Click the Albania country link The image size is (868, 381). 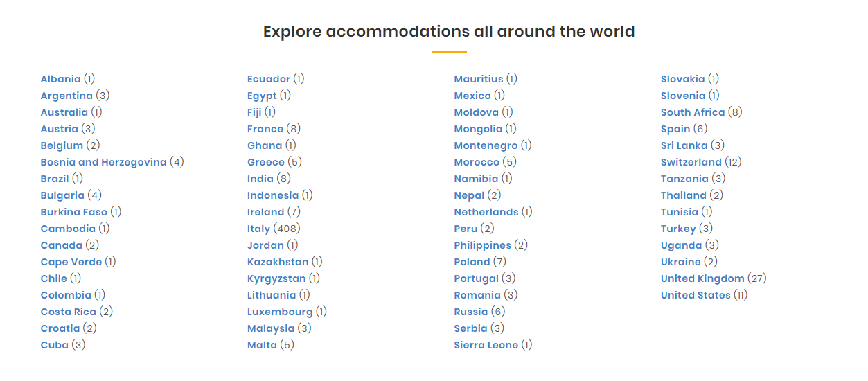pyautogui.click(x=60, y=79)
